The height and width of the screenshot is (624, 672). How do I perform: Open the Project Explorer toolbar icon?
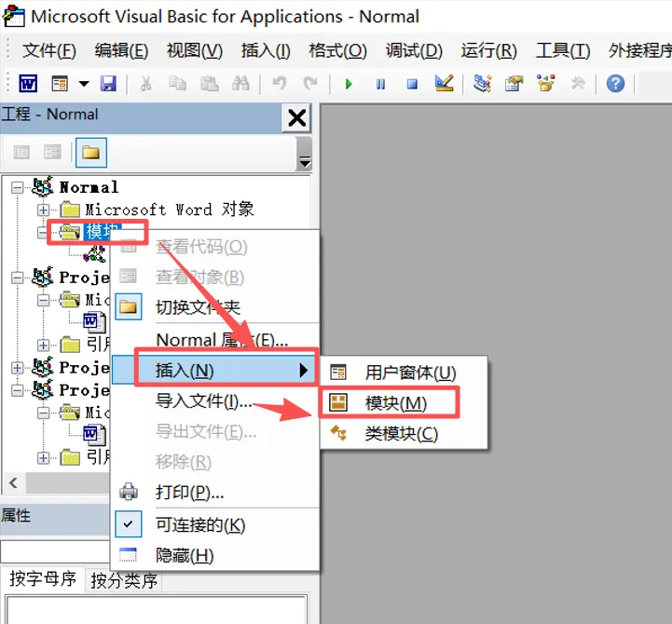point(483,83)
